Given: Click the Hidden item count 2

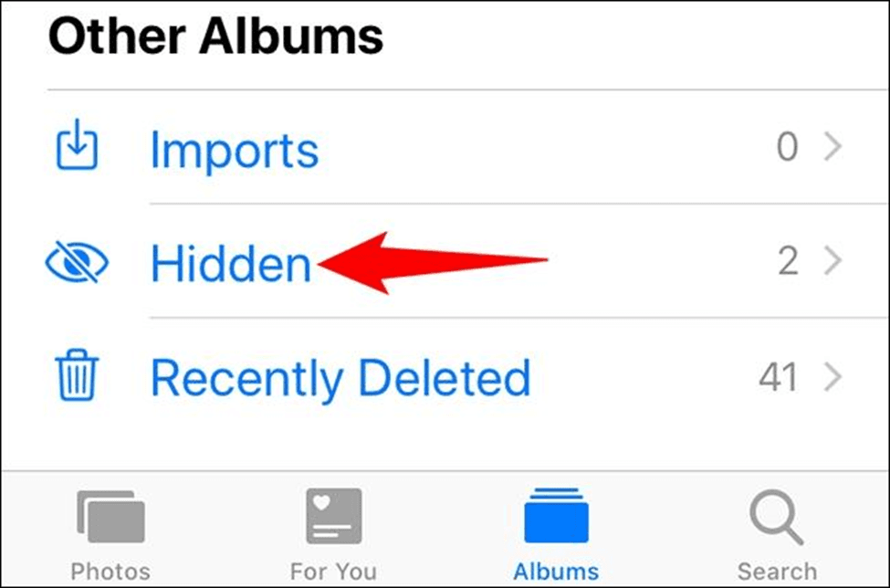Looking at the screenshot, I should (788, 262).
